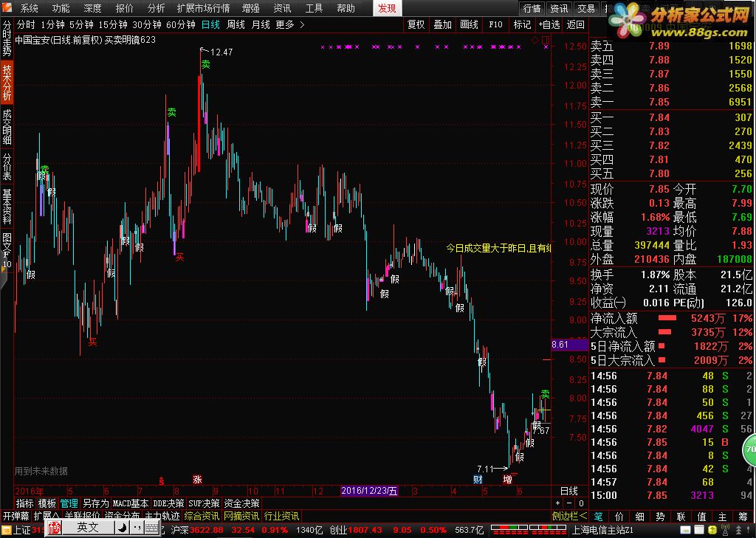Click the green 70 circle at the right edge
The height and width of the screenshot is (538, 756).
750,449
